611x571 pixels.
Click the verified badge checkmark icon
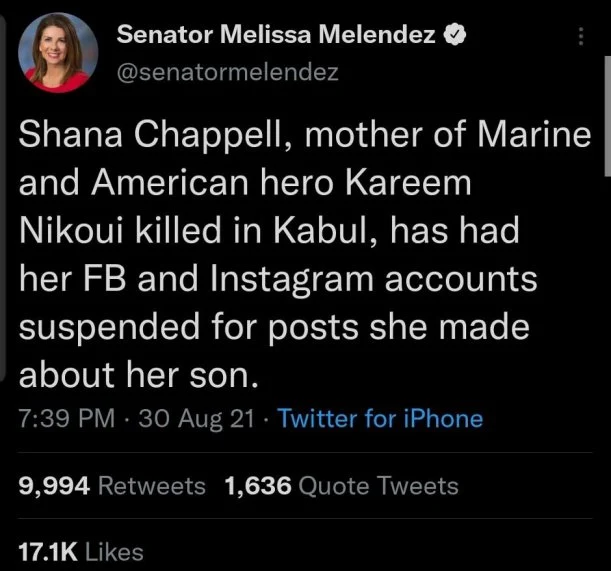pyautogui.click(x=454, y=35)
